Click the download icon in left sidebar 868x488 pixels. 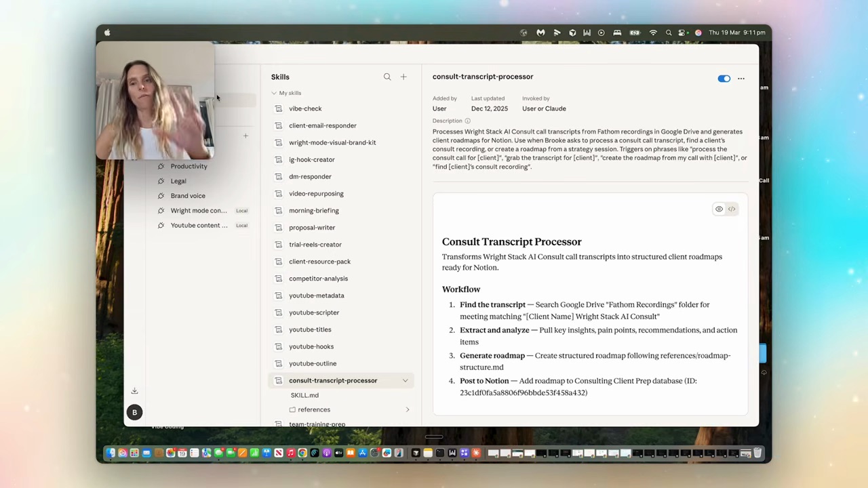pos(134,391)
